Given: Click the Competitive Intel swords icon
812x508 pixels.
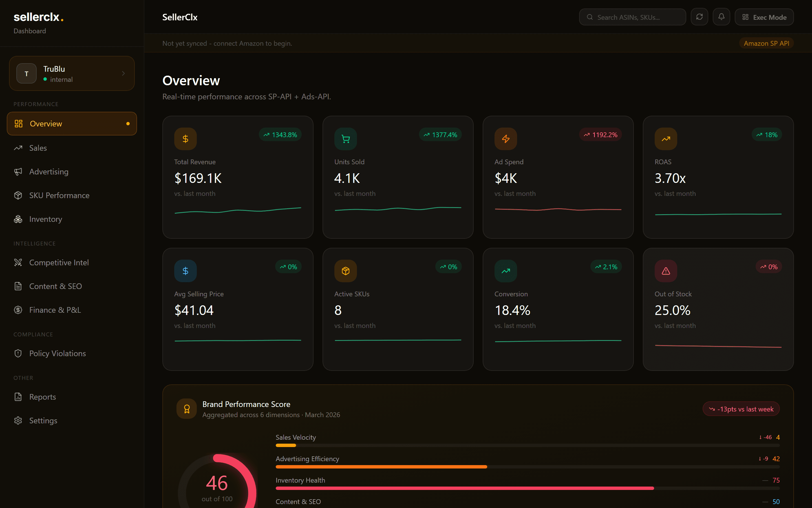Looking at the screenshot, I should point(18,262).
